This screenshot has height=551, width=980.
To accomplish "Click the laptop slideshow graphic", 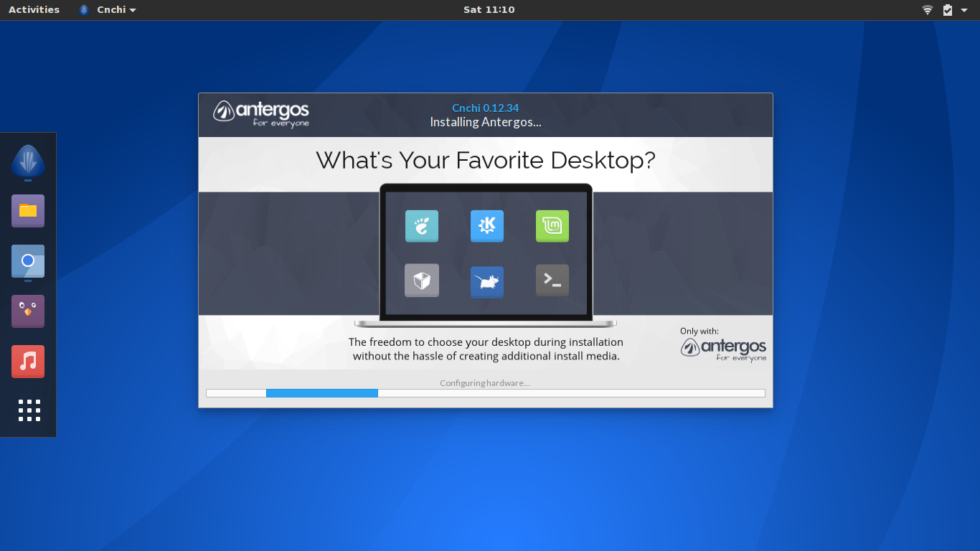I will click(x=486, y=253).
